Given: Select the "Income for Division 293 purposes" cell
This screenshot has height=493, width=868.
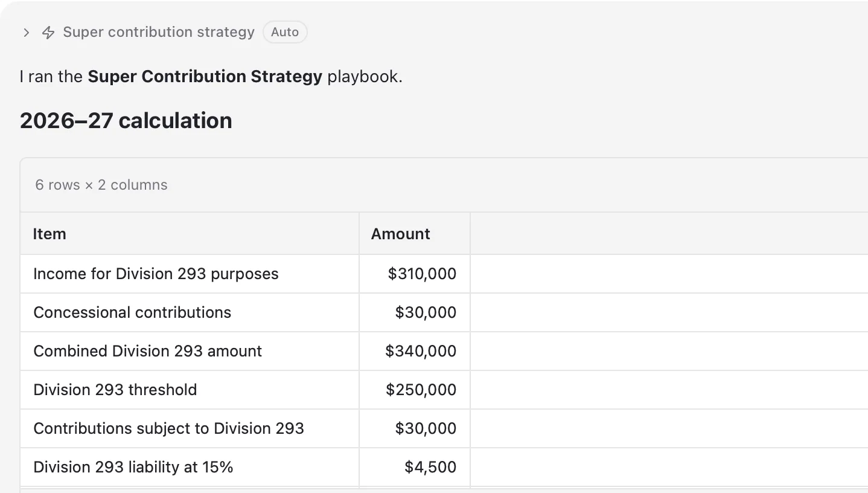Looking at the screenshot, I should click(190, 274).
